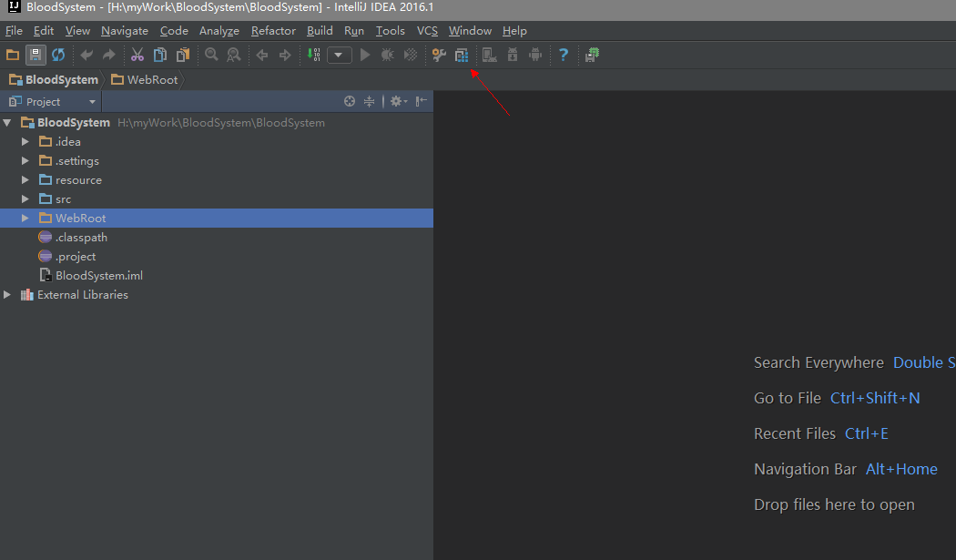
Task: Click BloodSystem in the navigation breadcrumb
Action: pyautogui.click(x=54, y=80)
